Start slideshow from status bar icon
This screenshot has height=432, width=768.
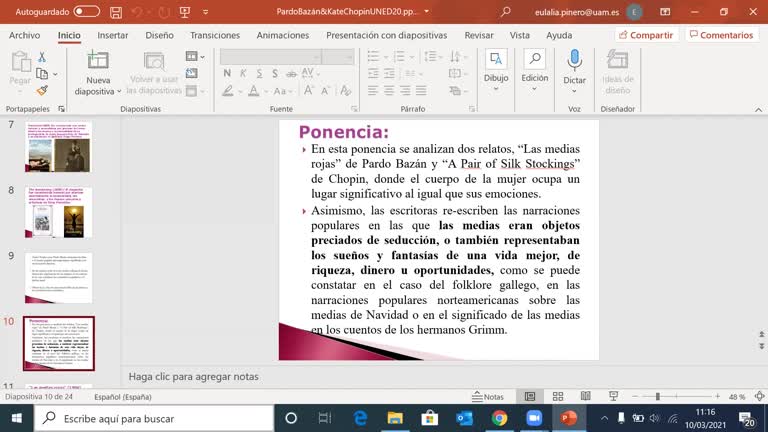pos(613,397)
